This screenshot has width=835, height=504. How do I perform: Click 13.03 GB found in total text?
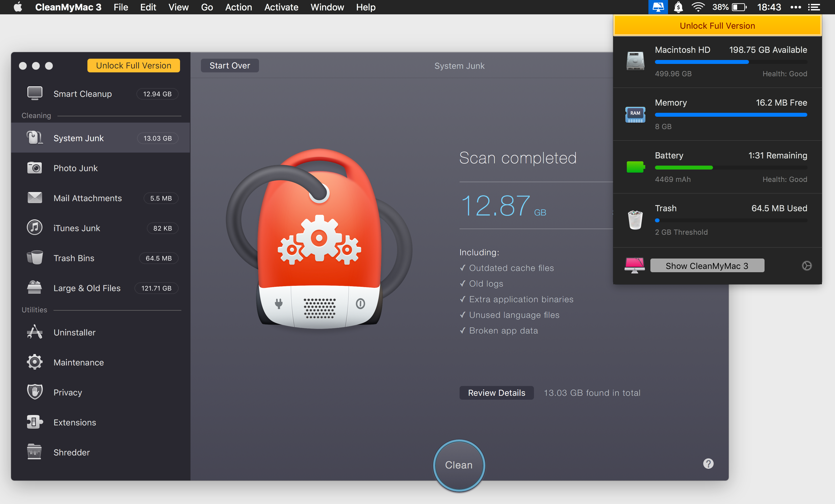coord(592,393)
